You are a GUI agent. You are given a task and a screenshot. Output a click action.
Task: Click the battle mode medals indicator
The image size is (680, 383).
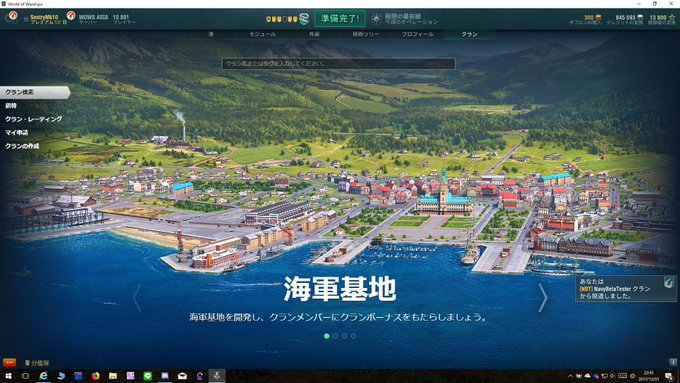(x=281, y=19)
